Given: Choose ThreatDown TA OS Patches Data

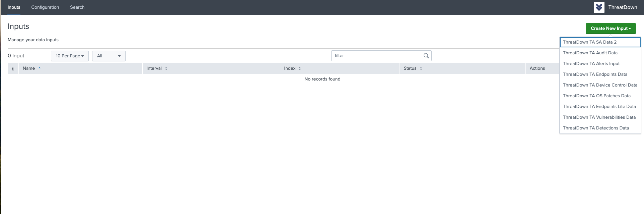Looking at the screenshot, I should (600, 96).
